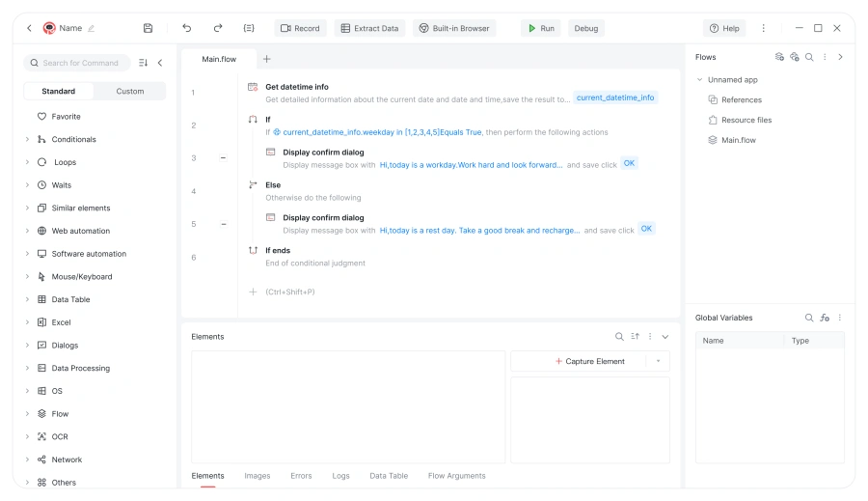Click the save icon in the top toolbar
Viewport: 868px width, 501px height.
tap(148, 28)
